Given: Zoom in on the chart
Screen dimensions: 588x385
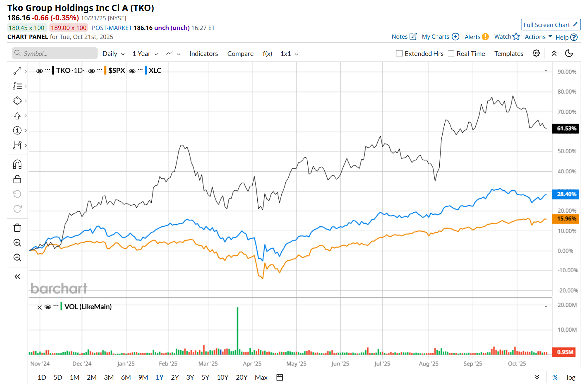Looking at the screenshot, I should click(x=17, y=243).
